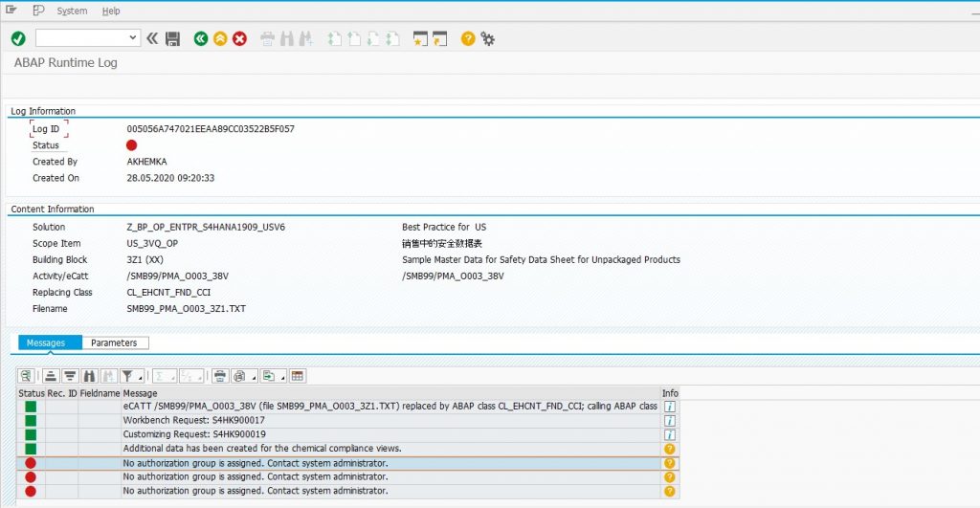Open help icon for highlighted No authorization row
The image size is (980, 508).
[x=669, y=463]
